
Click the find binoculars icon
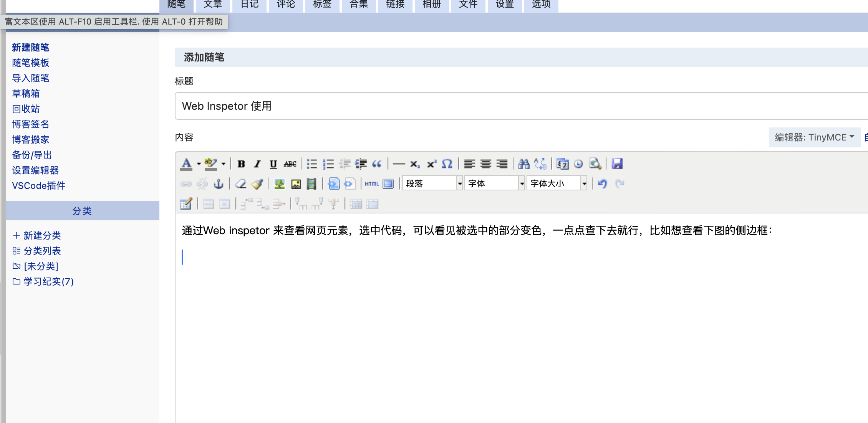tap(523, 164)
